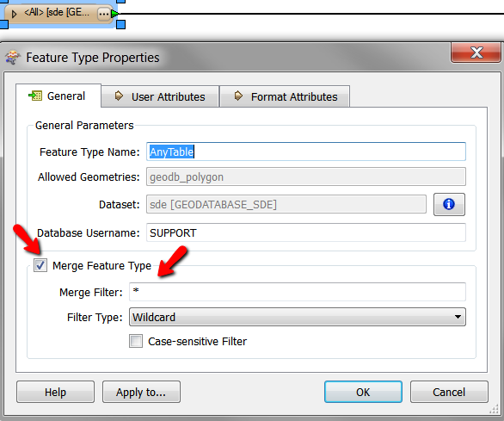Screen dimensions: 504x421
Task: Click the Allowed Geometries field
Action: pos(306,176)
